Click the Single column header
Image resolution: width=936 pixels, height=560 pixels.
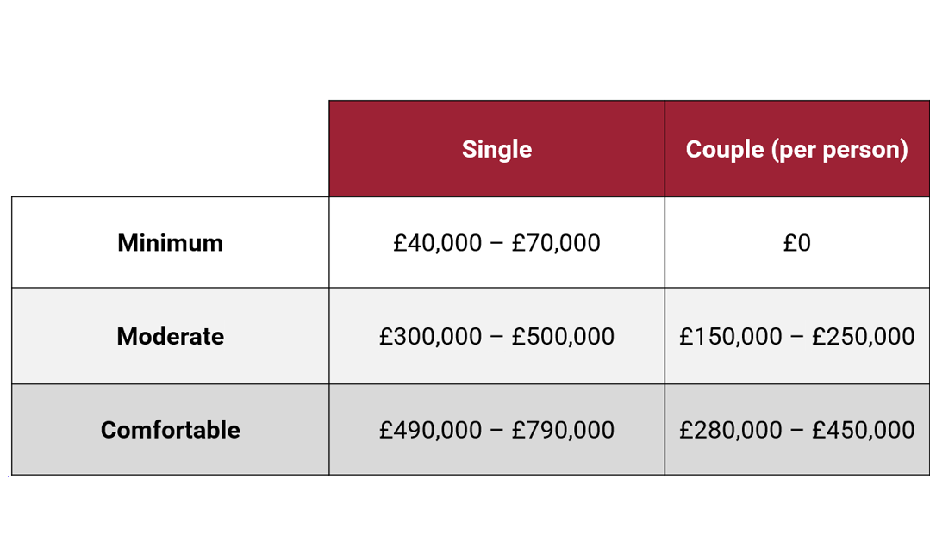[x=496, y=149]
